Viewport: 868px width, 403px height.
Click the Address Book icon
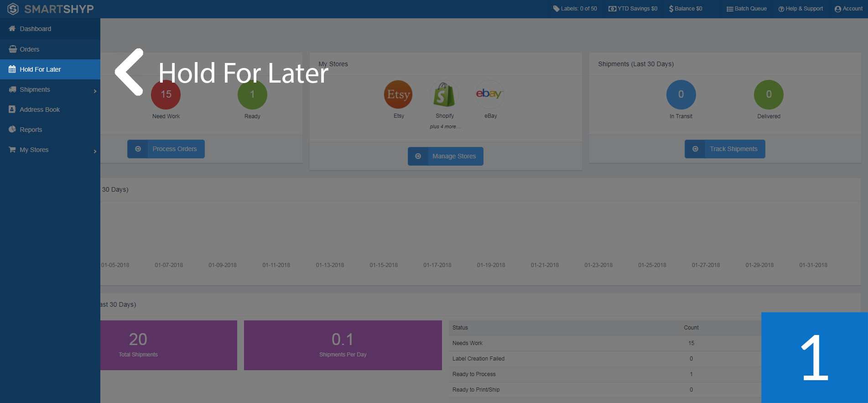(12, 110)
